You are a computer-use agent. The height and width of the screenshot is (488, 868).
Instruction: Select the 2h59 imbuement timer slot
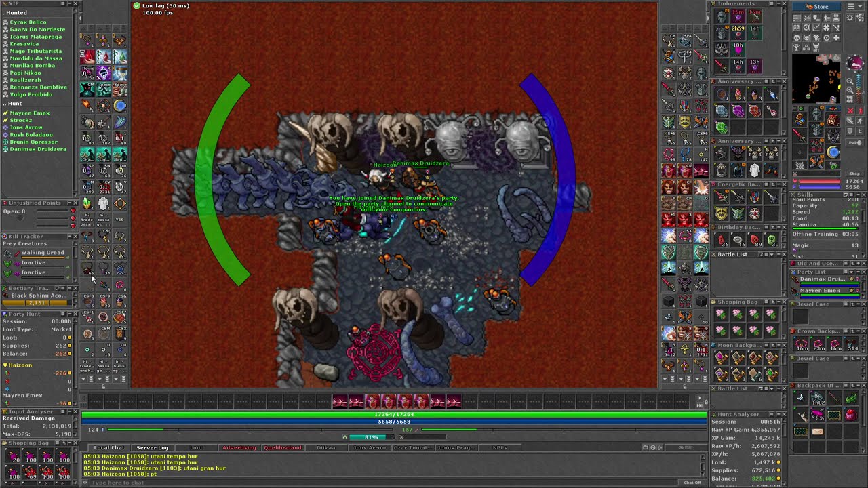pos(738,33)
